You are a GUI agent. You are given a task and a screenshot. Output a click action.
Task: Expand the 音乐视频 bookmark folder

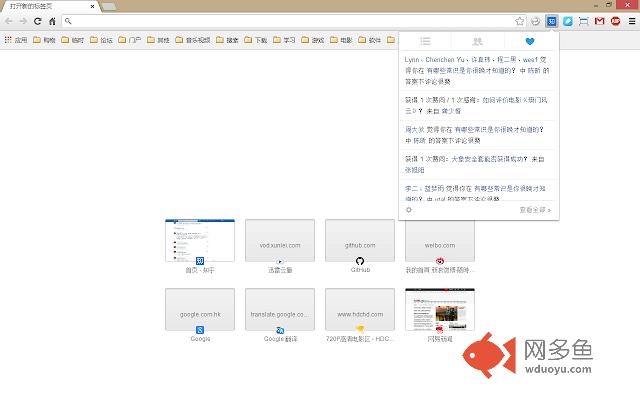[193, 40]
